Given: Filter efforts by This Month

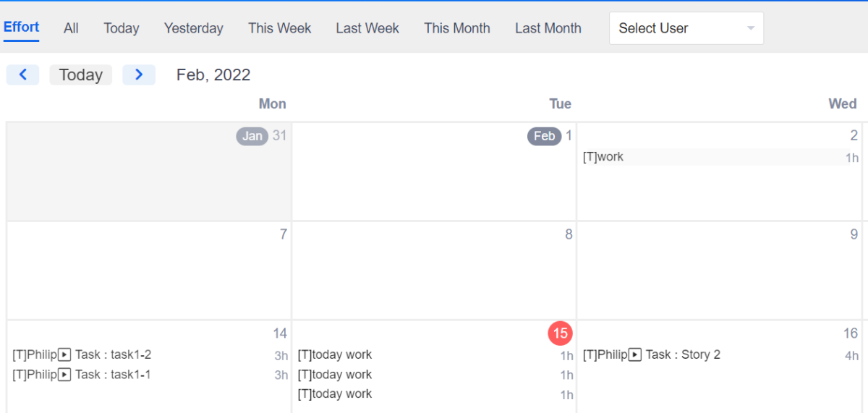Looking at the screenshot, I should click(456, 28).
